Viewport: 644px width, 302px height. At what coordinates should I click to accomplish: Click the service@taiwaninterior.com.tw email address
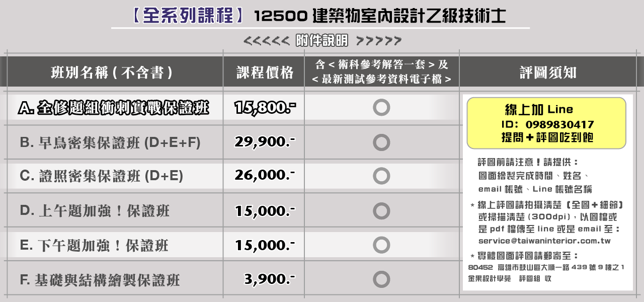click(544, 241)
